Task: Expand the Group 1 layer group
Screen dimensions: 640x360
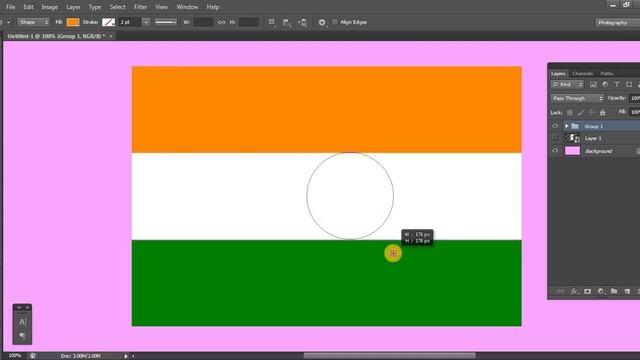Action: point(567,126)
